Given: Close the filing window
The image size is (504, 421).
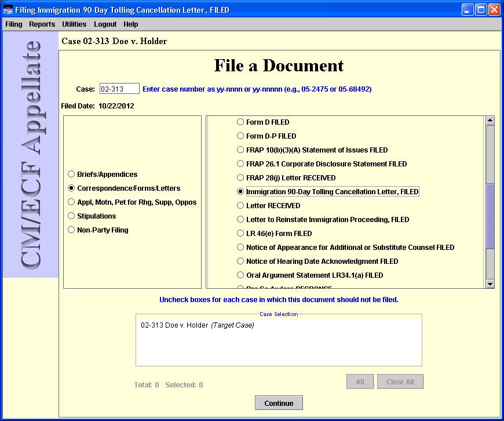Looking at the screenshot, I should coord(494,10).
